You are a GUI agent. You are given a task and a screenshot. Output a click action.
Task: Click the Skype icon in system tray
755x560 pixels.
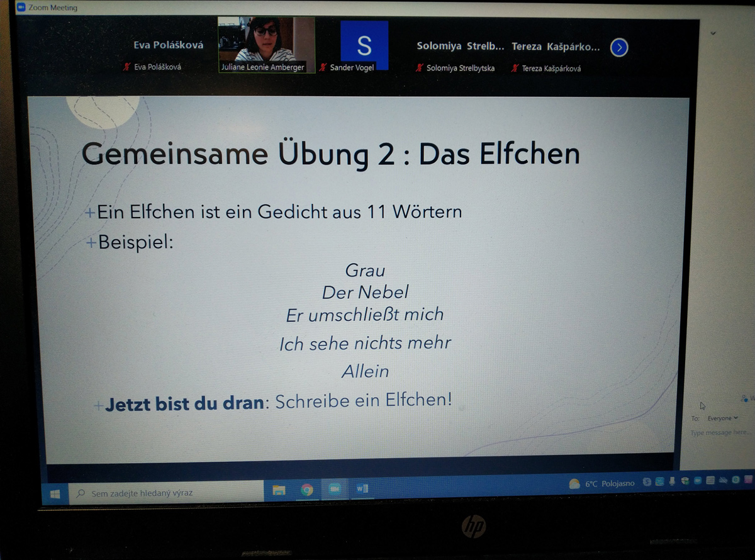point(647,482)
